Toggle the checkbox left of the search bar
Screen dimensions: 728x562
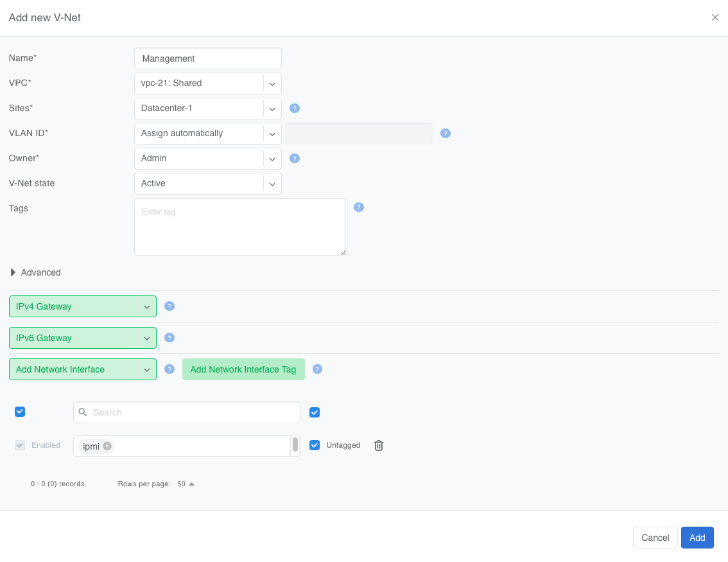[20, 412]
